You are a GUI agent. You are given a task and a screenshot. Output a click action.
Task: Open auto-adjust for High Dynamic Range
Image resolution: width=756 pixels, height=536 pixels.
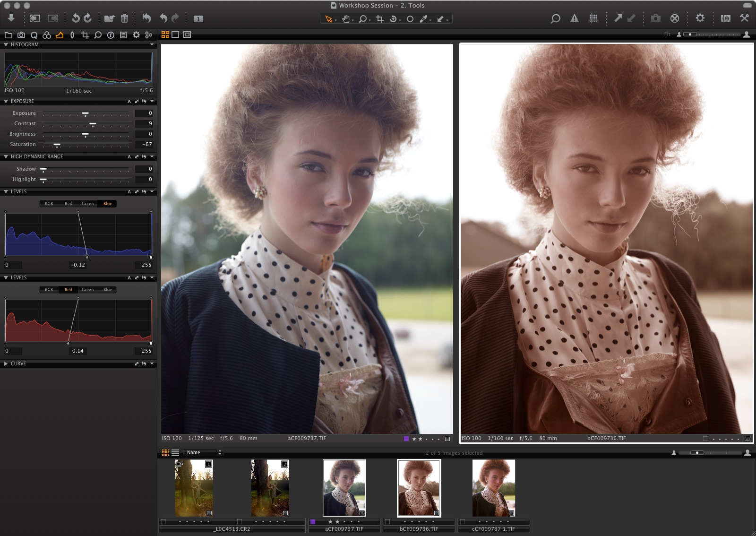tap(129, 156)
